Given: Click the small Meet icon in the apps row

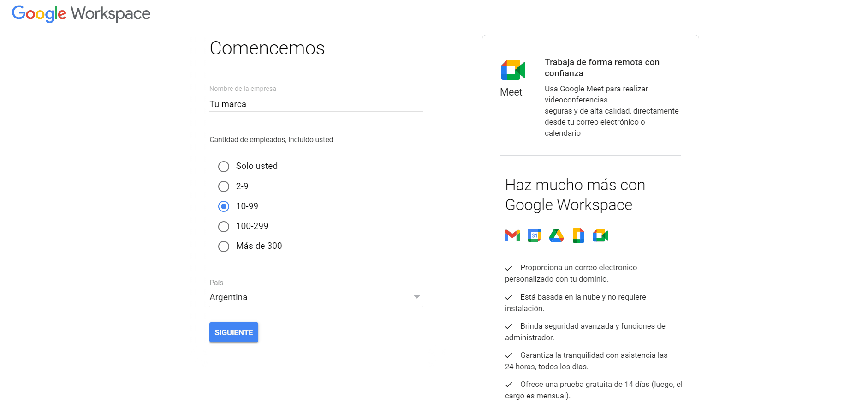Looking at the screenshot, I should (x=600, y=235).
